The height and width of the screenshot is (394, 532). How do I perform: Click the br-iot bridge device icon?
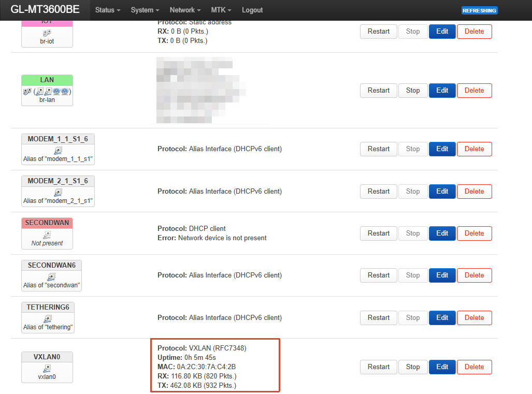coord(47,33)
